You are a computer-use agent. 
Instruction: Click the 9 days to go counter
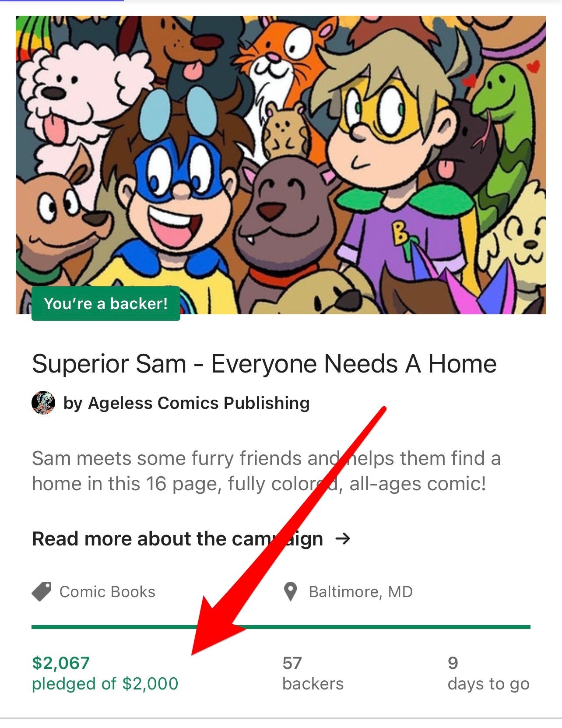pos(488,673)
